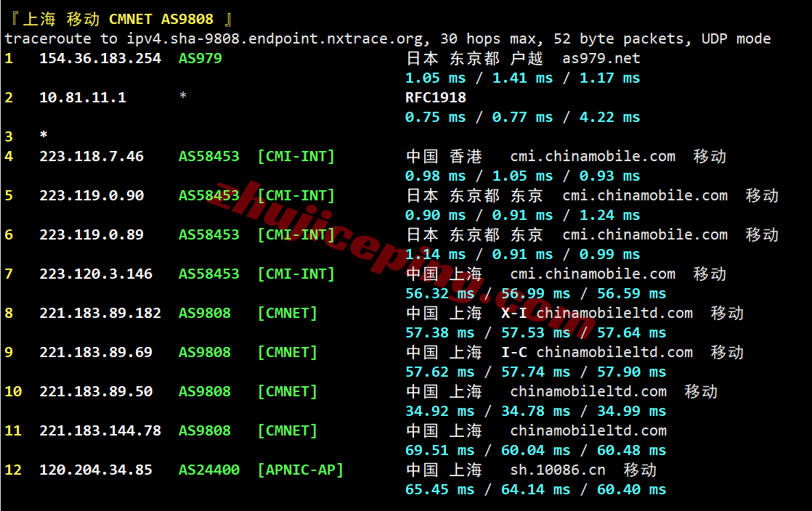Click the as979.net hostname on hop 1
812x511 pixels.
pyautogui.click(x=600, y=58)
